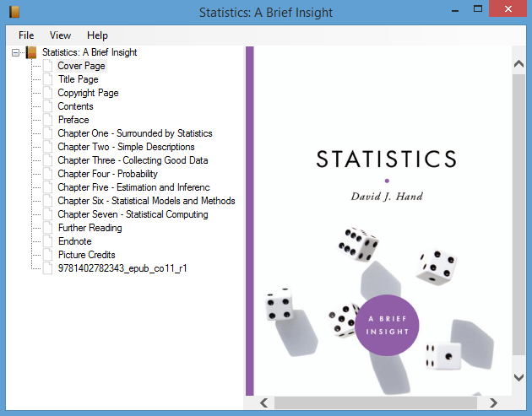The height and width of the screenshot is (416, 532).
Task: Click the page icon beside Chapter Four
Action: click(47, 174)
